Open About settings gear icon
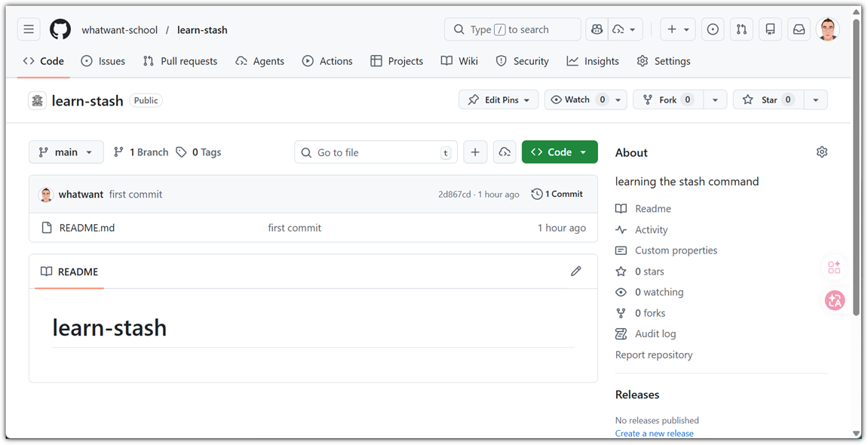 point(822,152)
